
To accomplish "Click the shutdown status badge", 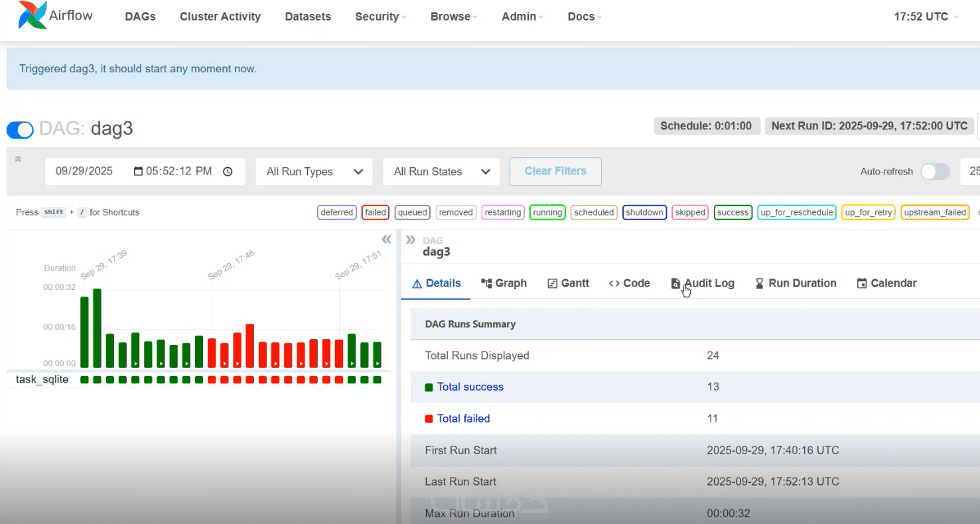I will coord(645,212).
